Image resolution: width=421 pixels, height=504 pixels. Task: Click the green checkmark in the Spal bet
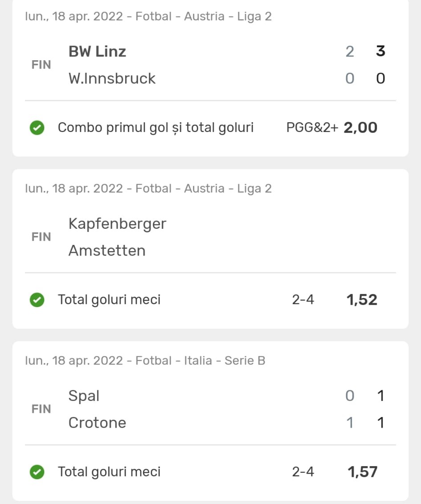[37, 473]
